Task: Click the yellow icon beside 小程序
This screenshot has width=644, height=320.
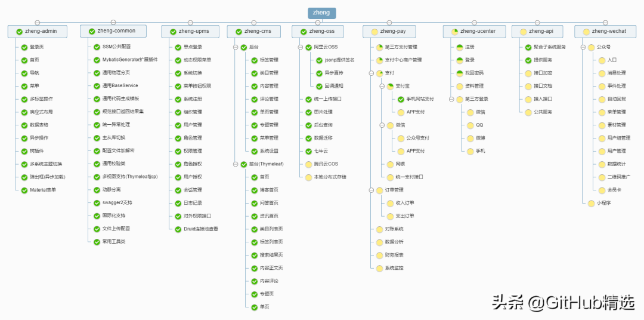Action: (x=591, y=203)
